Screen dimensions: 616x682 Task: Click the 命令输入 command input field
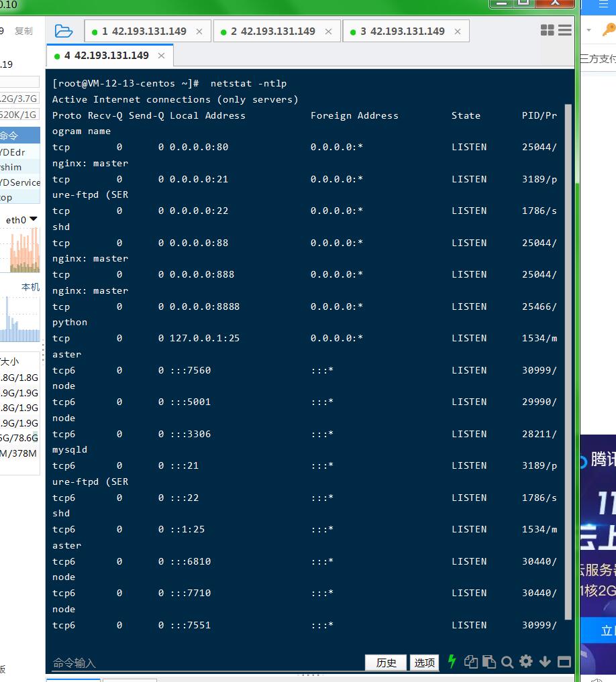201,663
